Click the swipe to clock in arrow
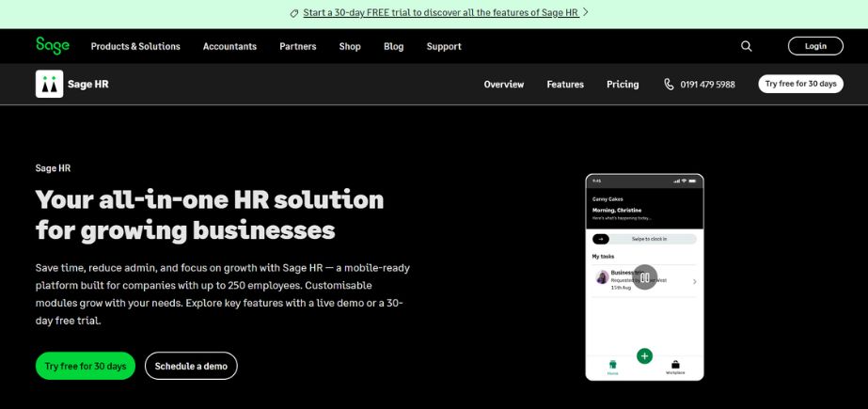 601,239
